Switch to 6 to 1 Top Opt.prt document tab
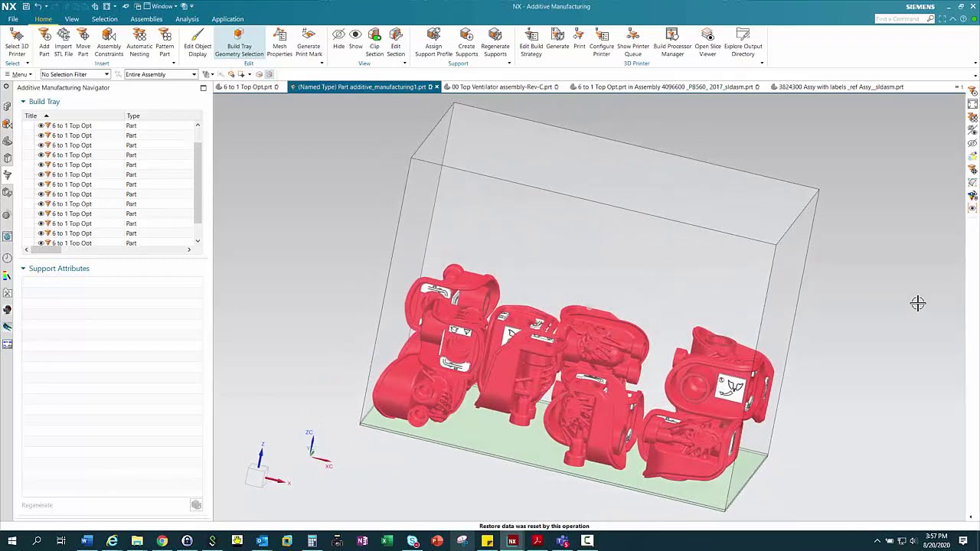980x551 pixels. coord(247,87)
